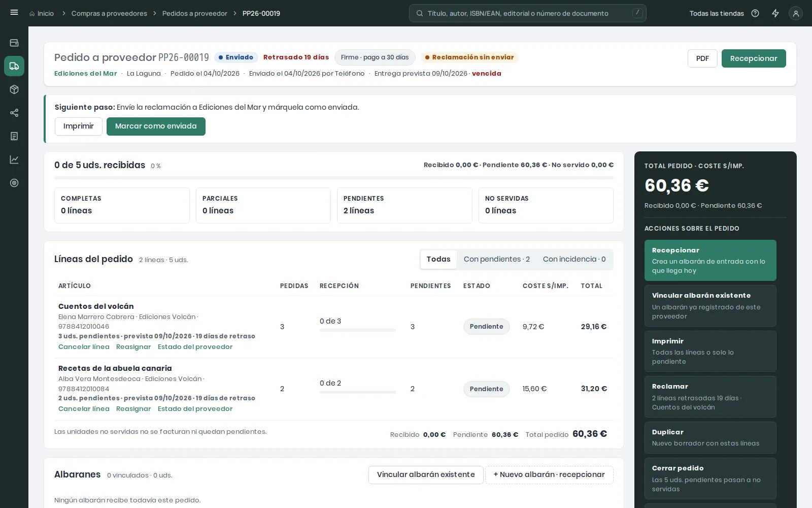Switch to Con incidencia tab

(x=574, y=259)
